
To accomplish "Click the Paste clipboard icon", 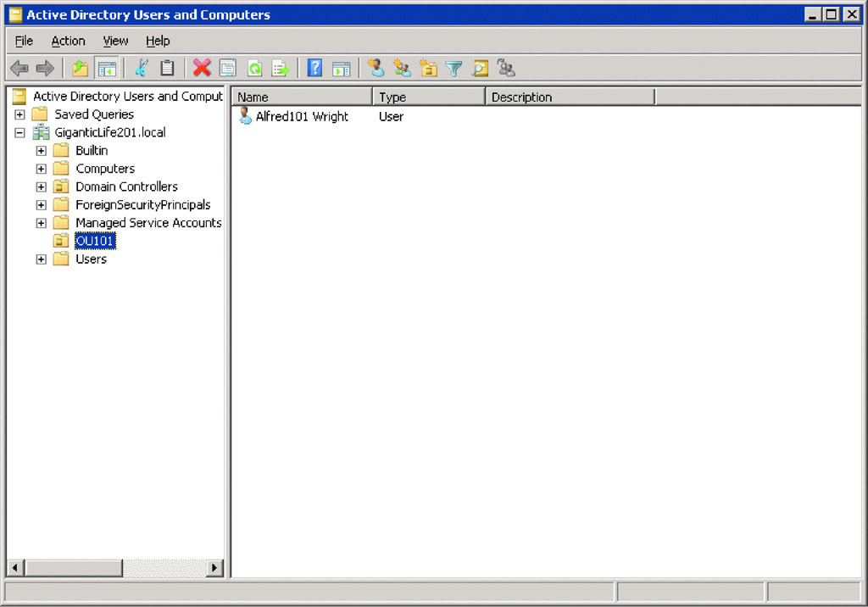I will tap(167, 68).
